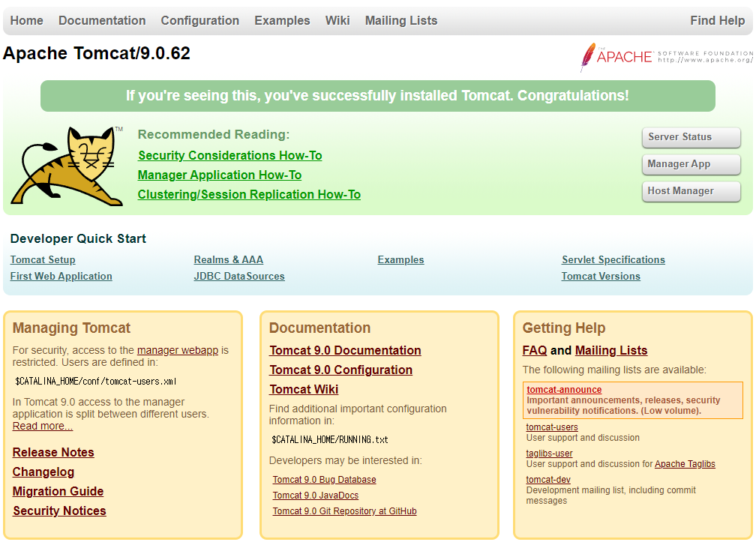Open Examples link under Developer Quick Start
The height and width of the screenshot is (545, 756).
400,259
